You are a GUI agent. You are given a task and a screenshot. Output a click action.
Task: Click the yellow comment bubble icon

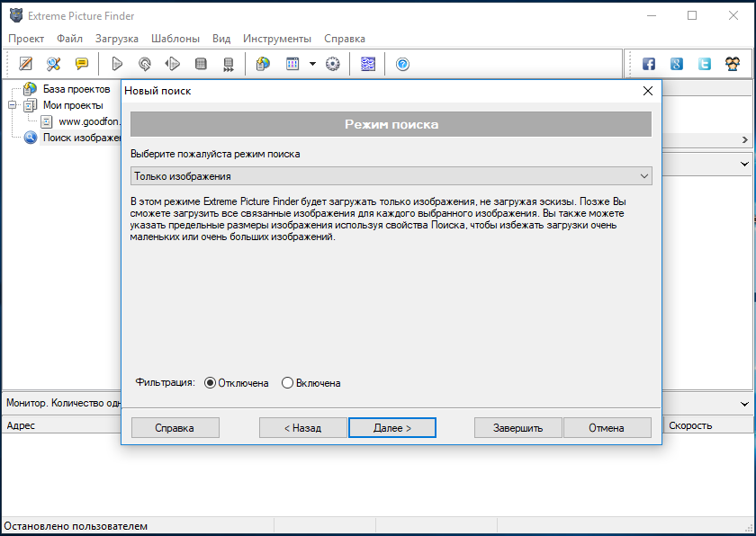82,64
